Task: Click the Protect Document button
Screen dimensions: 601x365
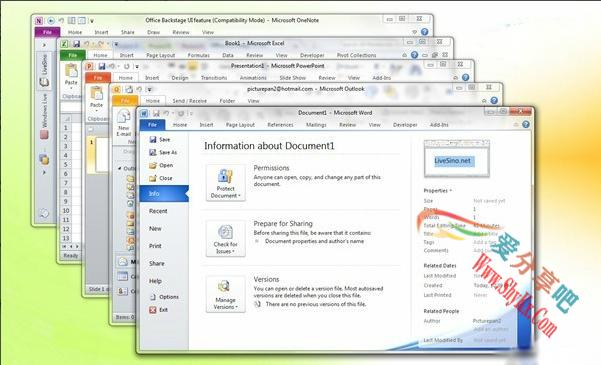Action: coord(226,183)
